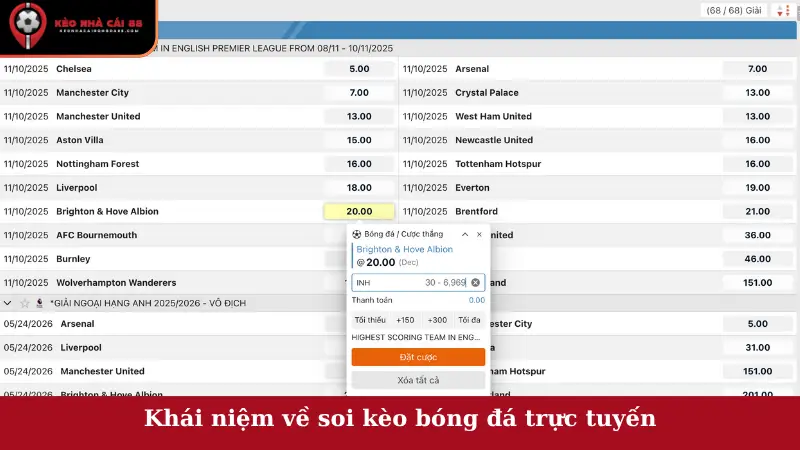This screenshot has width=800, height=450.
Task: Select Brentford odds 21.00
Action: pyautogui.click(x=758, y=211)
